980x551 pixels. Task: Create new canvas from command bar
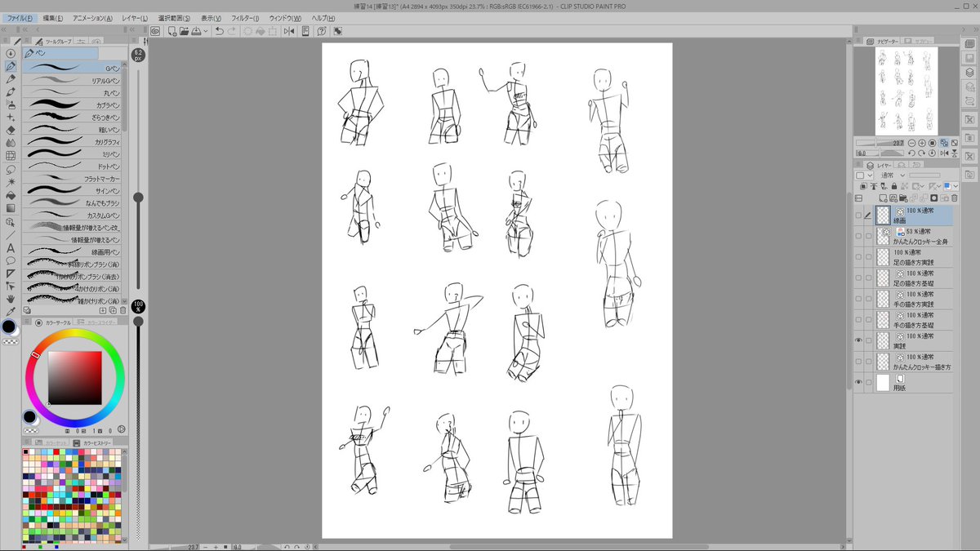coord(172,31)
